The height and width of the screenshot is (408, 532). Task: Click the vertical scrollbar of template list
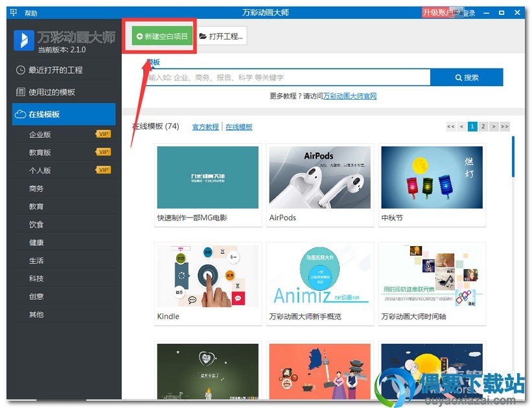tap(513, 157)
